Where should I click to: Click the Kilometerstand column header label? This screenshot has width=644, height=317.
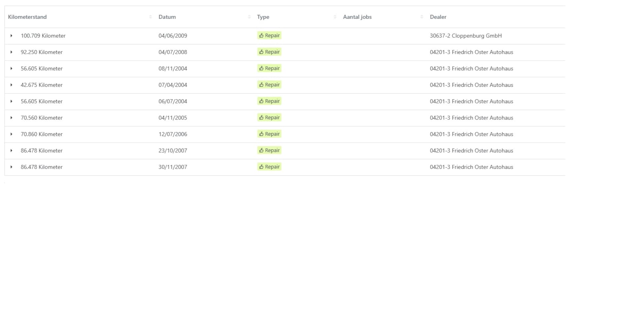pyautogui.click(x=27, y=17)
